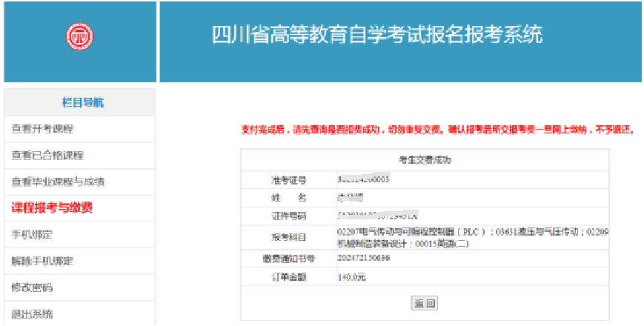The height and width of the screenshot is (326, 644).
Task: Click the 姓名 value cell
Action: point(352,198)
